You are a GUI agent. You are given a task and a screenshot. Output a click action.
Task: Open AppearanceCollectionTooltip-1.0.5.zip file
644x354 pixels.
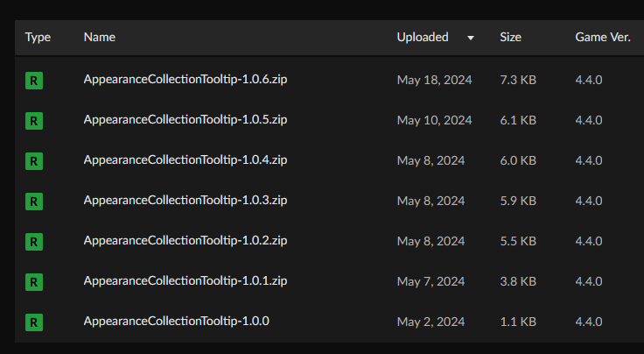(185, 120)
